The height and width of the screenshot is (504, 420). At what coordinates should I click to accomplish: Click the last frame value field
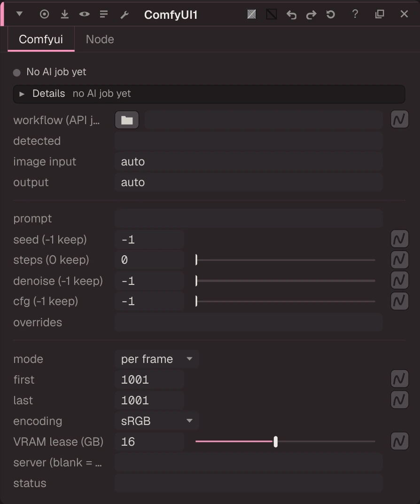(x=149, y=401)
